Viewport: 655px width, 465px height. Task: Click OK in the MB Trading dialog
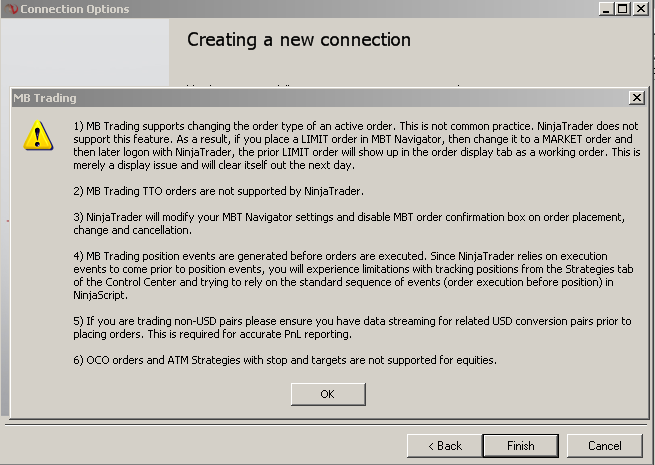pos(328,394)
